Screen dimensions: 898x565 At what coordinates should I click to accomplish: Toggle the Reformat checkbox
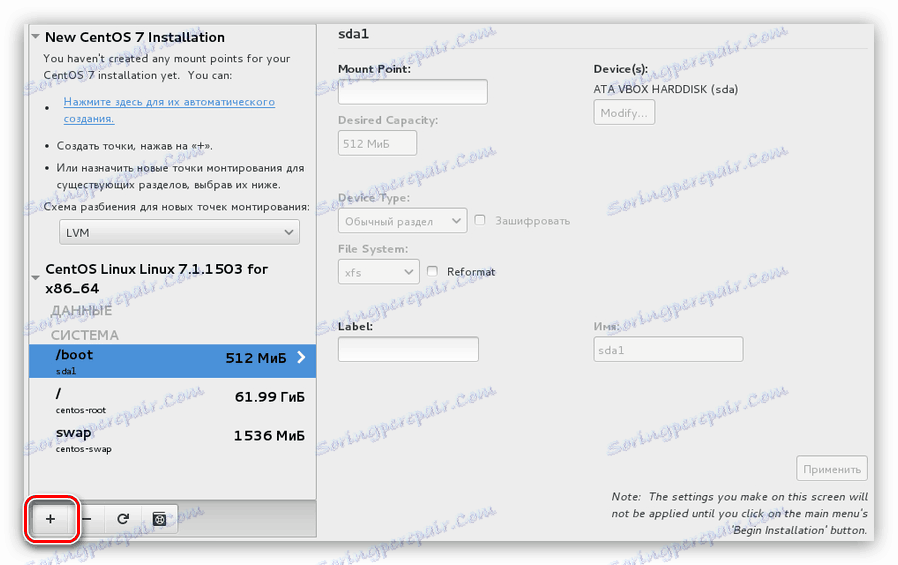click(x=432, y=271)
